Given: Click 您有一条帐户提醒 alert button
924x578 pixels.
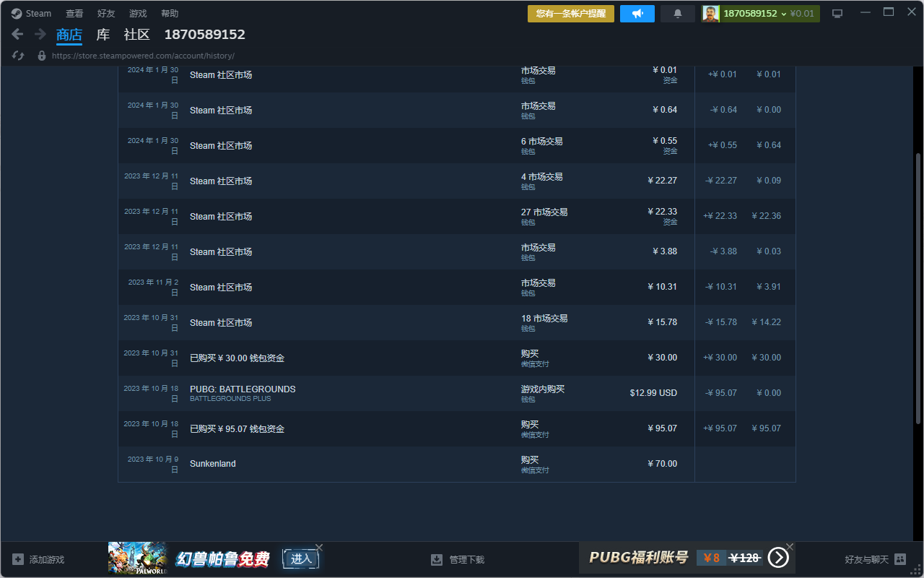Looking at the screenshot, I should click(x=571, y=14).
